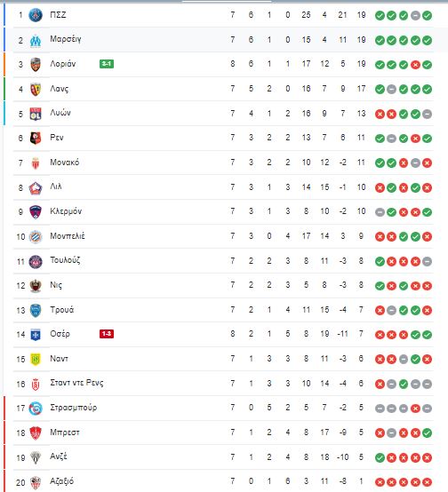Click Λοριάν's red loss form indicator
Screen dimensions: 448x492
click(415, 65)
